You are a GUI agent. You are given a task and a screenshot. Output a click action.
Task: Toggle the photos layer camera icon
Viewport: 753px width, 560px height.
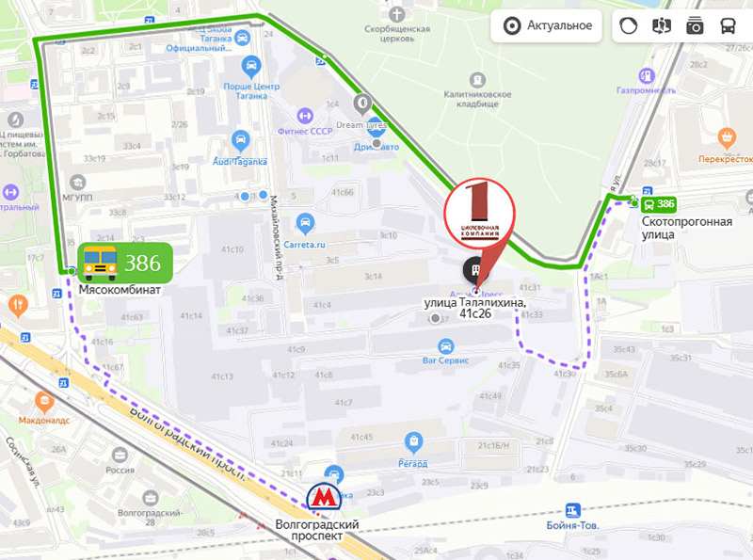[x=695, y=25]
